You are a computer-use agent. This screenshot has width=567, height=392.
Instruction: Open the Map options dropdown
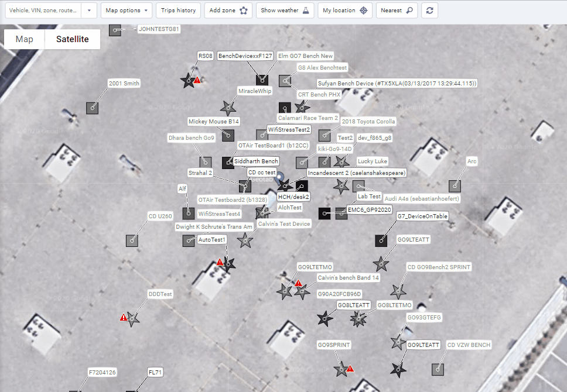[x=126, y=11]
